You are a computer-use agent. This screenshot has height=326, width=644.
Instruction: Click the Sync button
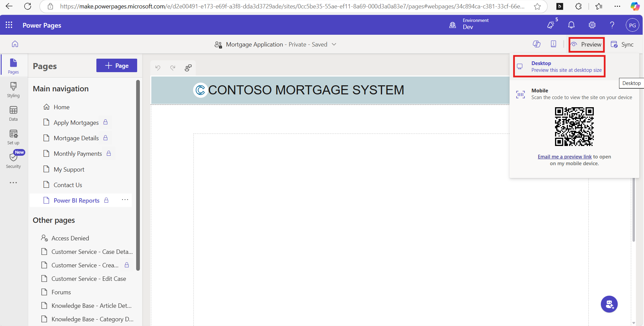pyautogui.click(x=622, y=45)
